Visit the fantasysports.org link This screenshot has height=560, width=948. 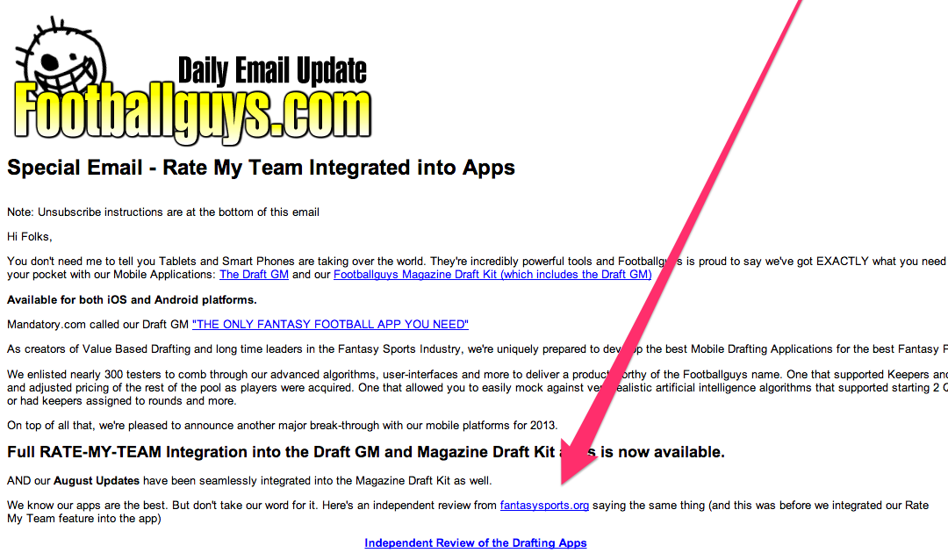click(544, 506)
